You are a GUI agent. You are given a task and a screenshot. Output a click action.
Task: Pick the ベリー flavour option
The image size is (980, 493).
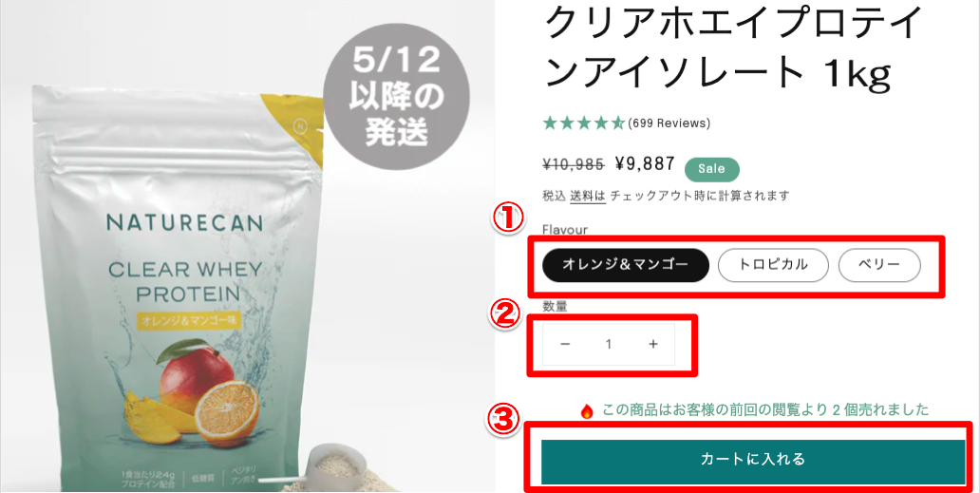[x=878, y=265]
